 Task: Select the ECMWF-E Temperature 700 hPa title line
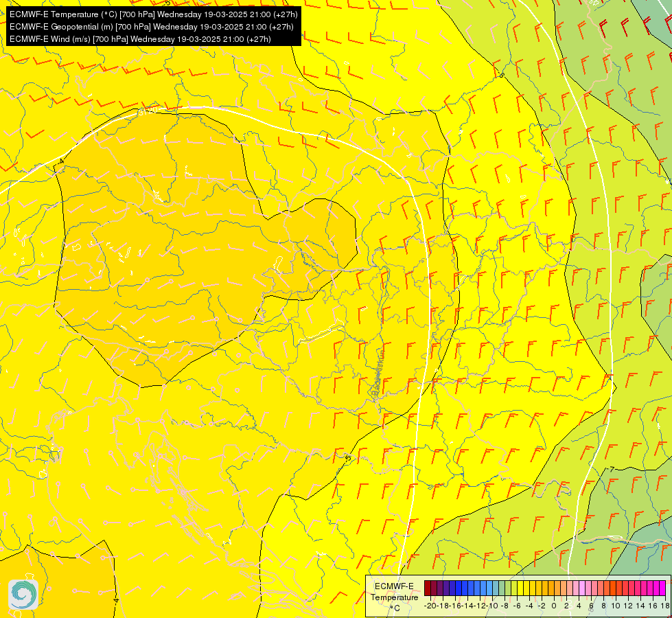tap(154, 14)
